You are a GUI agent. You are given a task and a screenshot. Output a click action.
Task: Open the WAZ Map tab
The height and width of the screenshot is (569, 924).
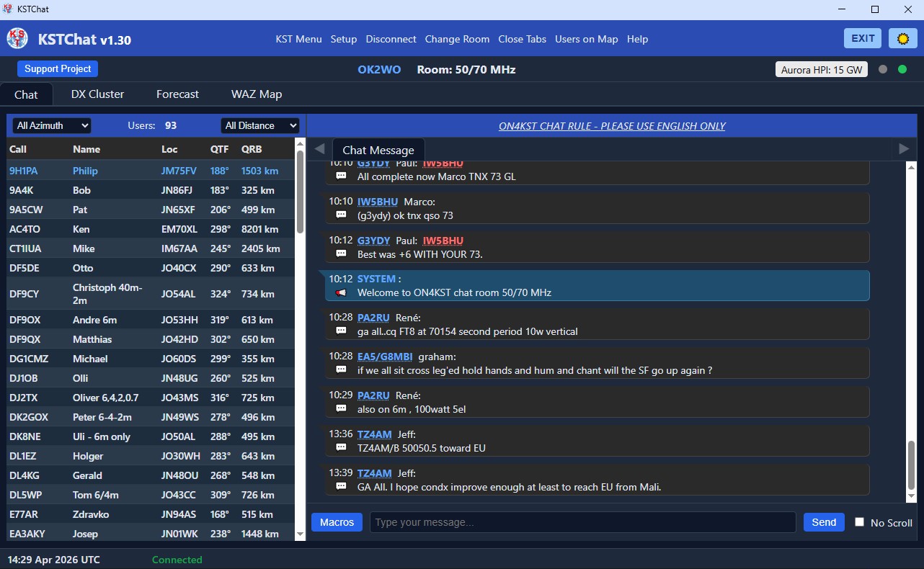click(x=257, y=94)
